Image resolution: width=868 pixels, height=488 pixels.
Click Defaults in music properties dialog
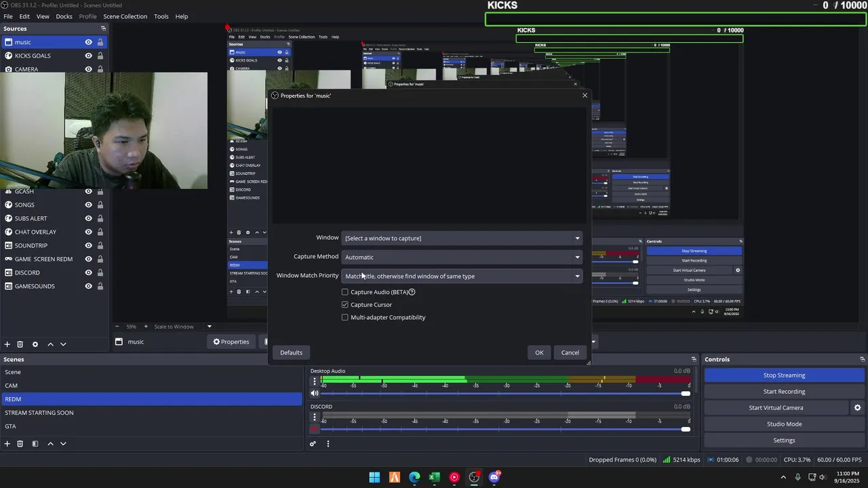[291, 352]
